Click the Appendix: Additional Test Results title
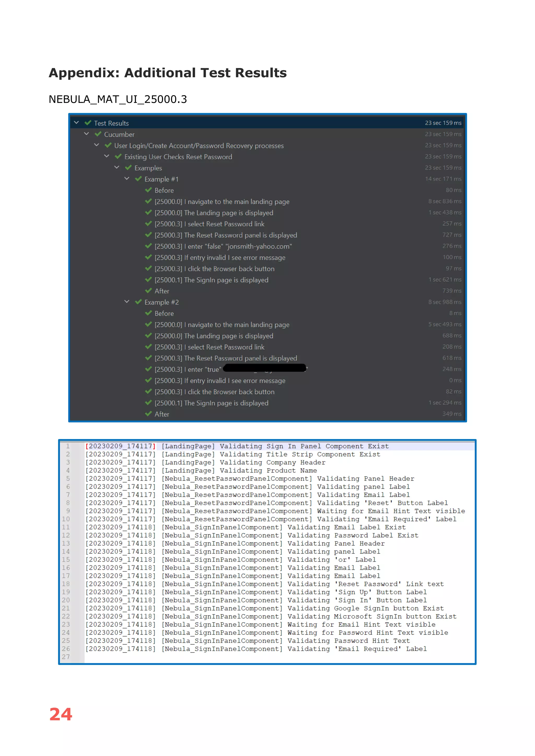Image resolution: width=535 pixels, height=756 pixels. (x=168, y=73)
